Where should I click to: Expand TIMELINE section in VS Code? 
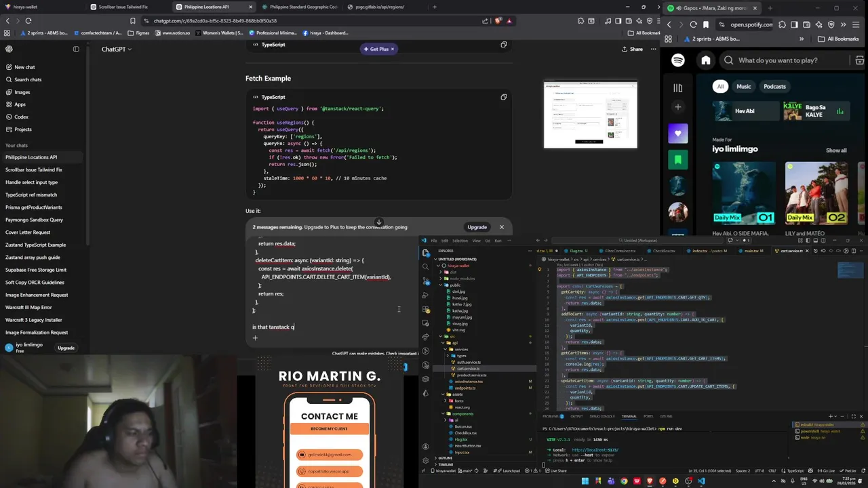click(x=446, y=464)
